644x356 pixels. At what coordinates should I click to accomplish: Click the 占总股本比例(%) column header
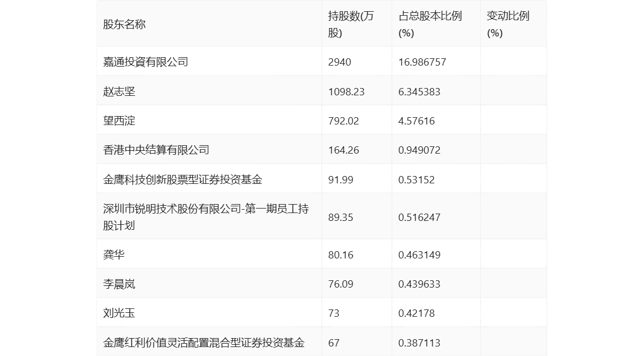click(x=430, y=24)
